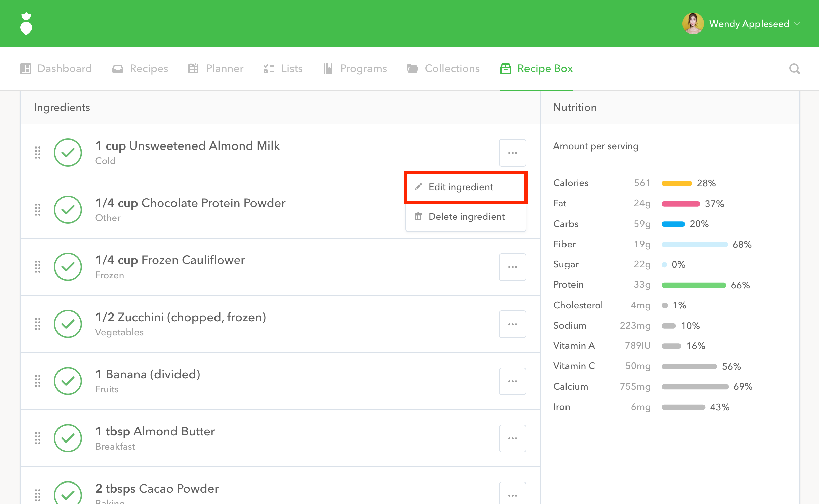The image size is (819, 504).
Task: Uncheck the Frozen Cauliflower ingredient
Action: point(68,267)
